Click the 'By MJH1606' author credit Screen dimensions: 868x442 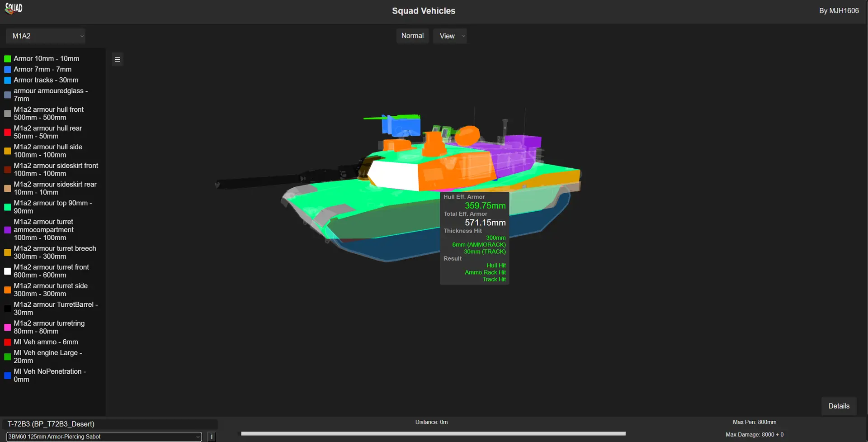point(839,10)
